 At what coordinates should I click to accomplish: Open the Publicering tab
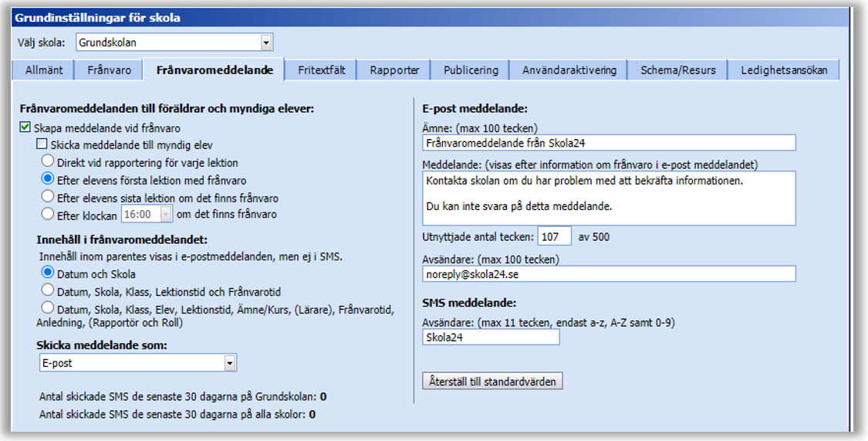(471, 70)
